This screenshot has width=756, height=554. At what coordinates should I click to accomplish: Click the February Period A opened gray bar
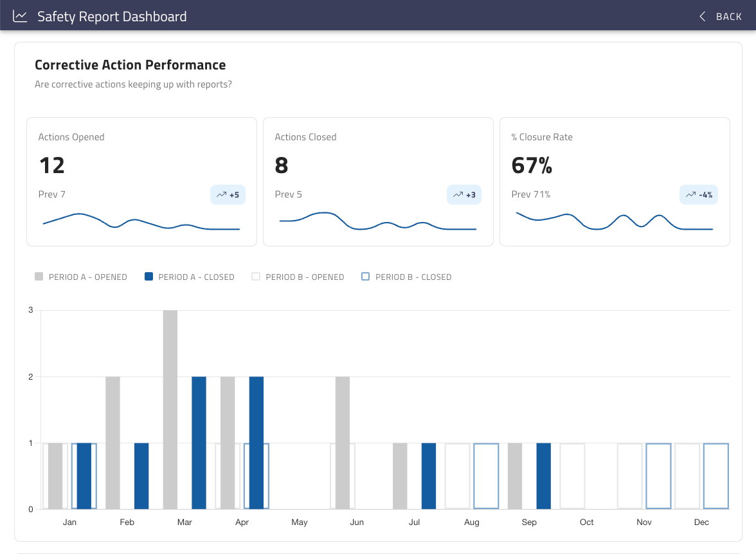[x=113, y=443]
